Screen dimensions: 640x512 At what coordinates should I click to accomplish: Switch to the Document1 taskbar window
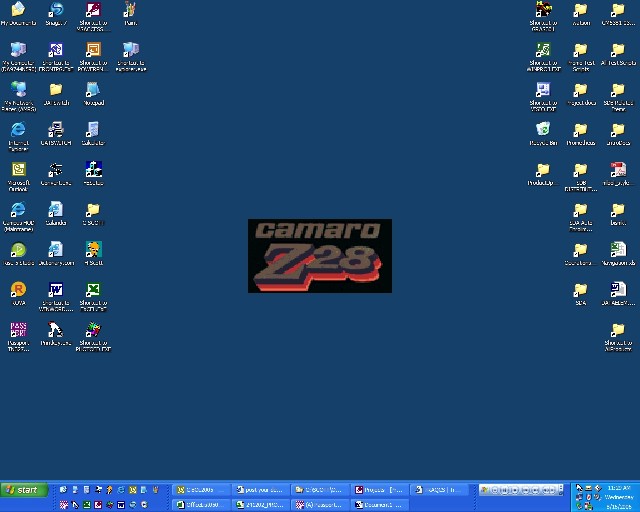pos(378,505)
